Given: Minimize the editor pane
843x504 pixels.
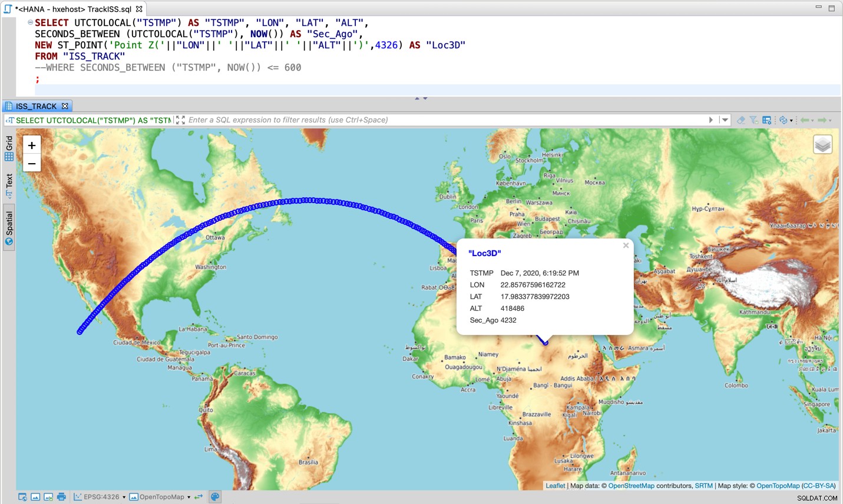Looking at the screenshot, I should point(818,8).
